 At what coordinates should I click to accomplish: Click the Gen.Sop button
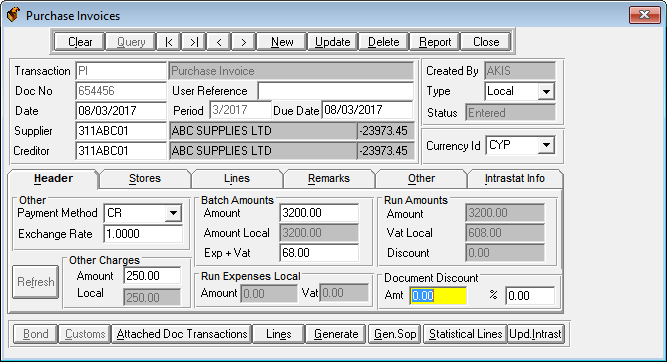(x=395, y=334)
